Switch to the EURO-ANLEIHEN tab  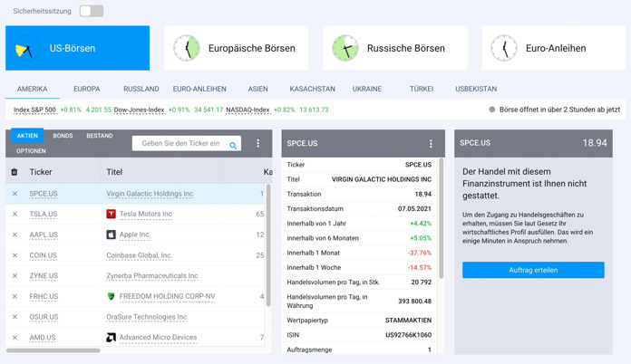pyautogui.click(x=199, y=89)
